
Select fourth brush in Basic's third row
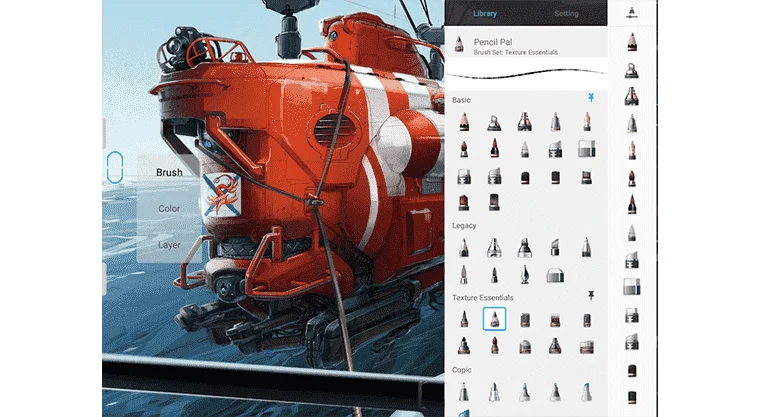pos(555,177)
